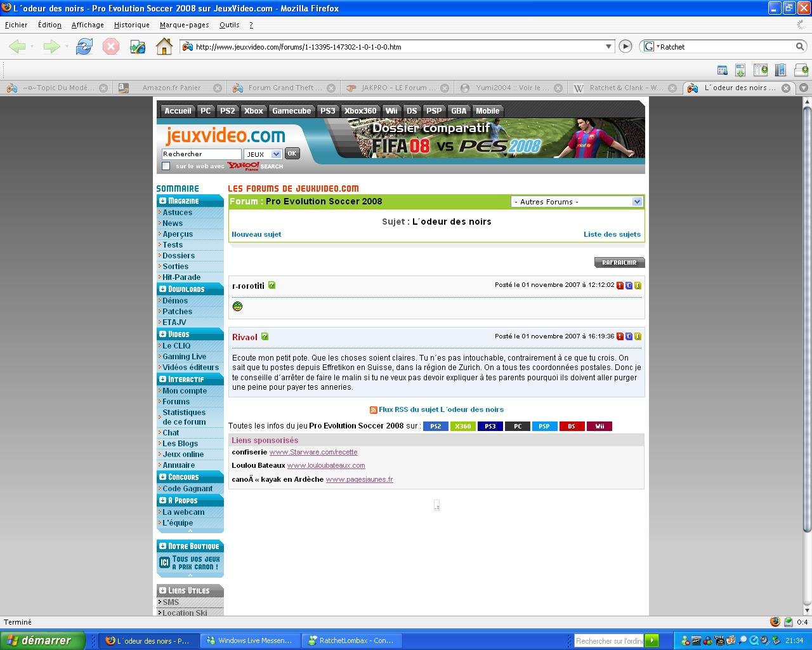812x650 pixels.
Task: Open the back-history dropdown arrow
Action: [32, 46]
